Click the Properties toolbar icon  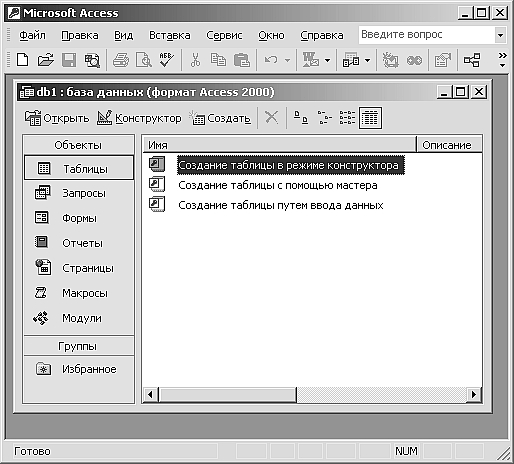443,60
